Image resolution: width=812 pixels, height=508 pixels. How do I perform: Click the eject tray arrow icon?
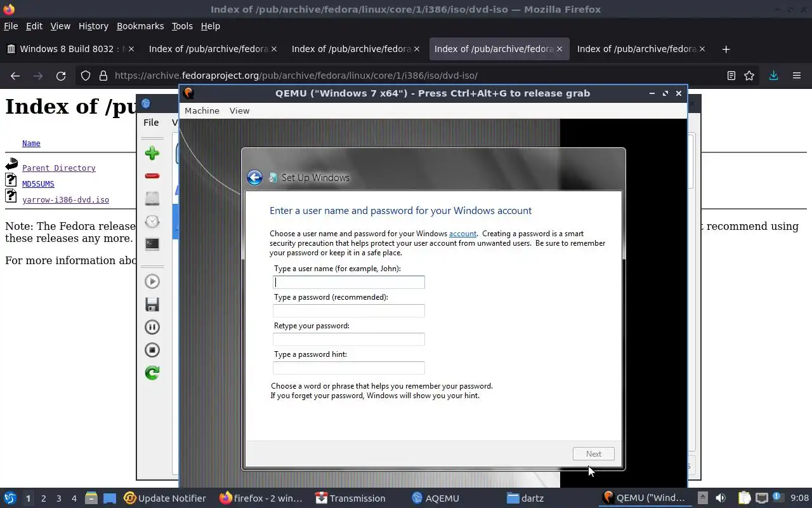tap(702, 498)
